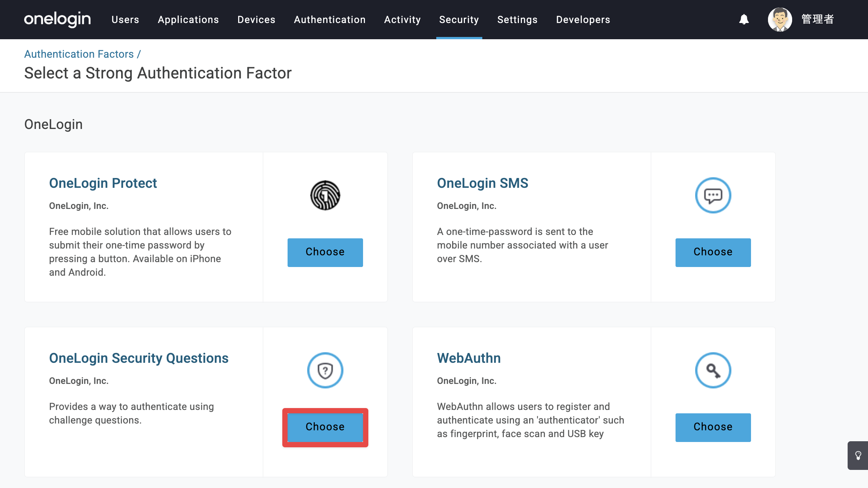This screenshot has height=488, width=868.
Task: Open the notifications bell
Action: (744, 19)
